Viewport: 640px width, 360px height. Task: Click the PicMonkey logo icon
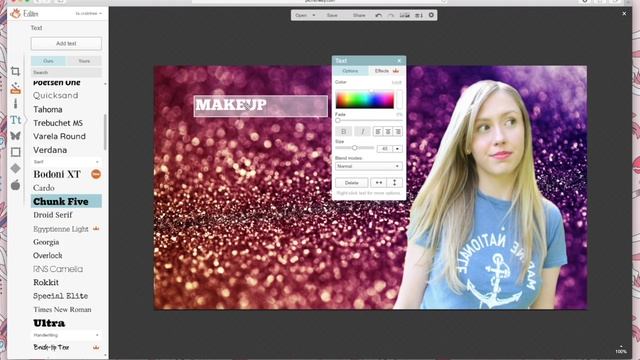pyautogui.click(x=16, y=14)
